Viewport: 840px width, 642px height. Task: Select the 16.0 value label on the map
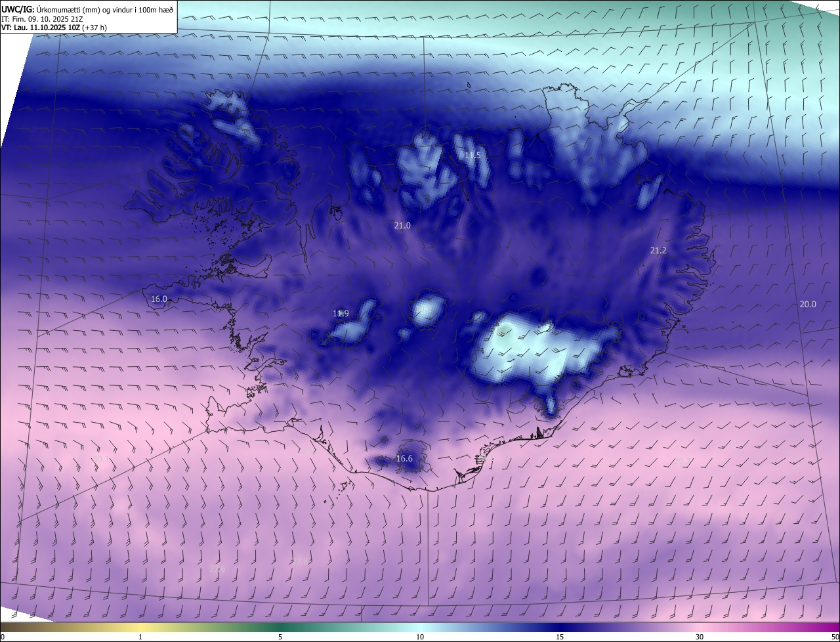click(x=159, y=299)
